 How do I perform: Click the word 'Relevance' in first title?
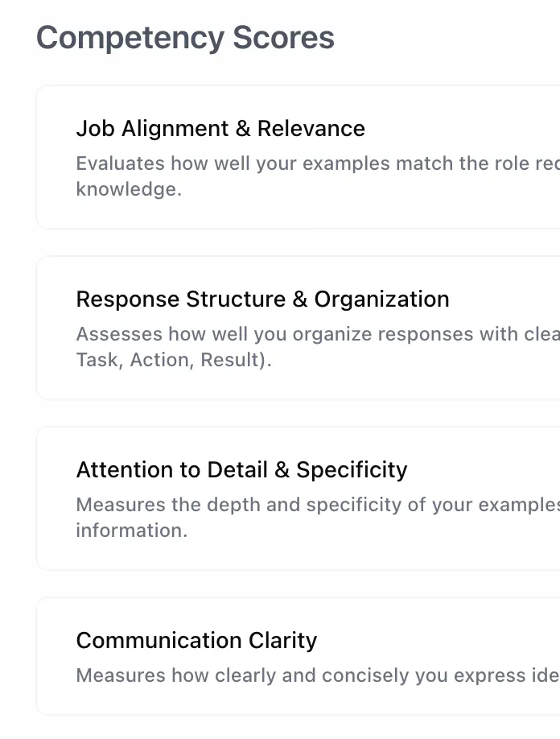(311, 129)
